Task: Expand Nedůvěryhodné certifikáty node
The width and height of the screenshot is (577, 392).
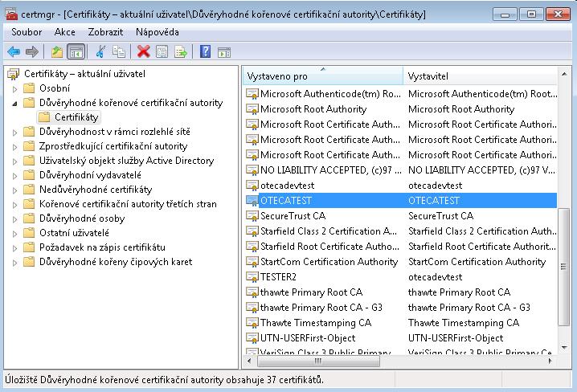Action: [14, 190]
